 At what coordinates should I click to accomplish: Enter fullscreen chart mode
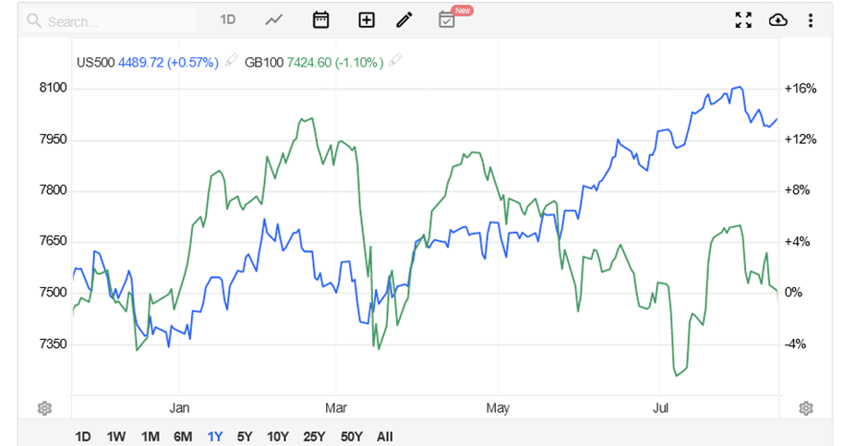(743, 19)
